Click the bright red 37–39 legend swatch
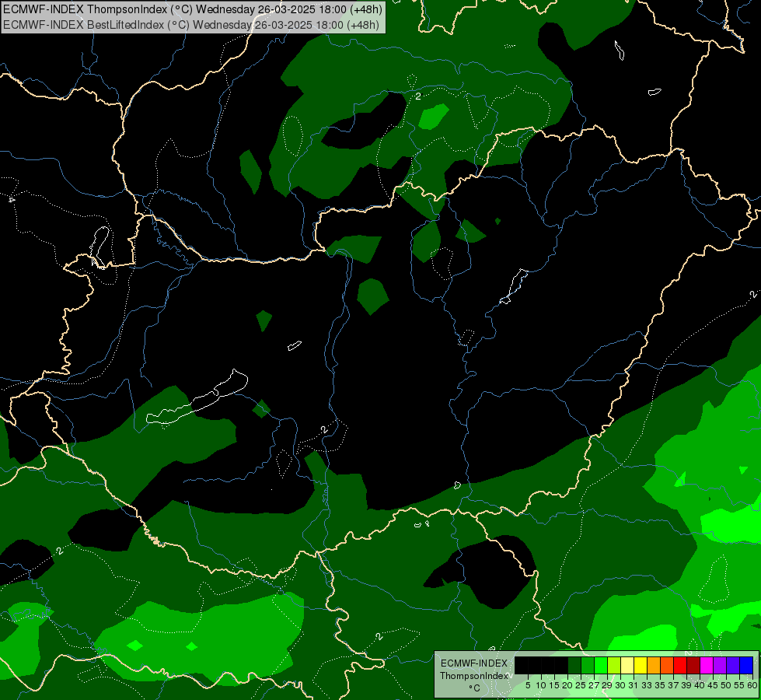The width and height of the screenshot is (761, 700). click(x=680, y=665)
